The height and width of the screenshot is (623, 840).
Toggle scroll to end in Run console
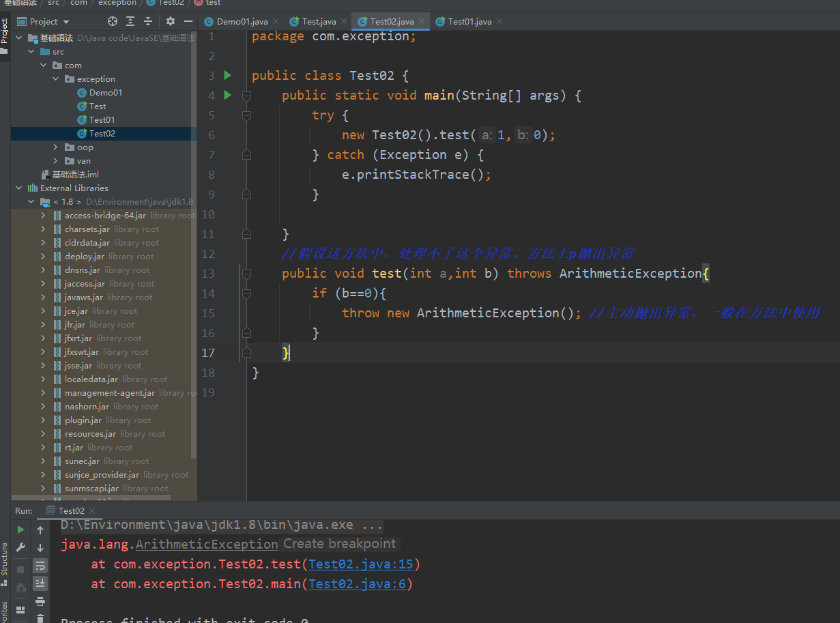coord(40,583)
